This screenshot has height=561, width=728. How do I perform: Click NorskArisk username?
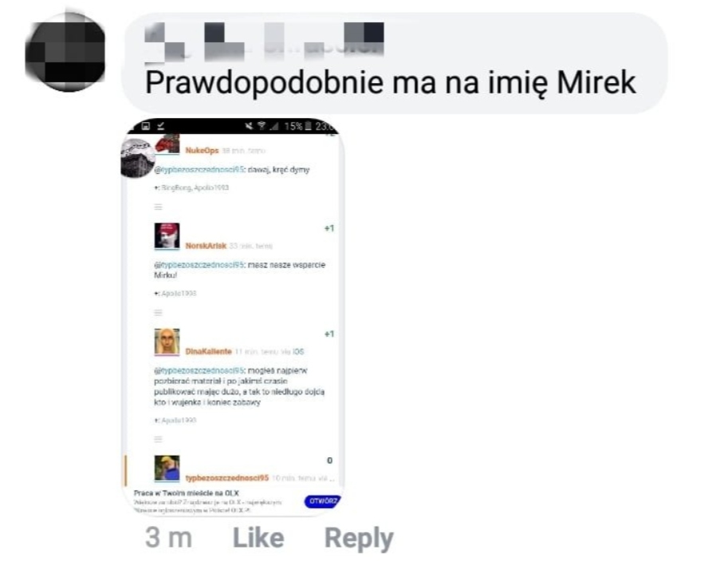[x=206, y=246]
